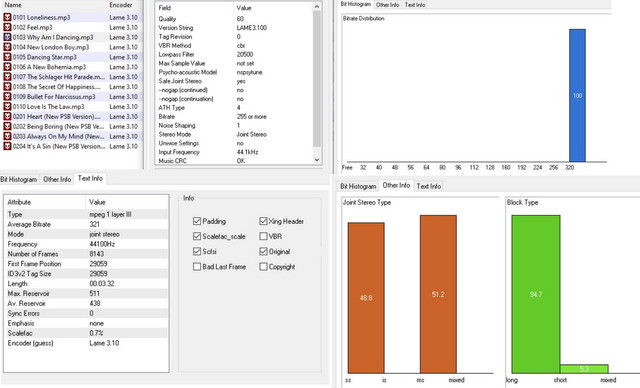Select the Scalefac row showing 0.7%
Screen dimensions: 640x388
tap(86, 333)
